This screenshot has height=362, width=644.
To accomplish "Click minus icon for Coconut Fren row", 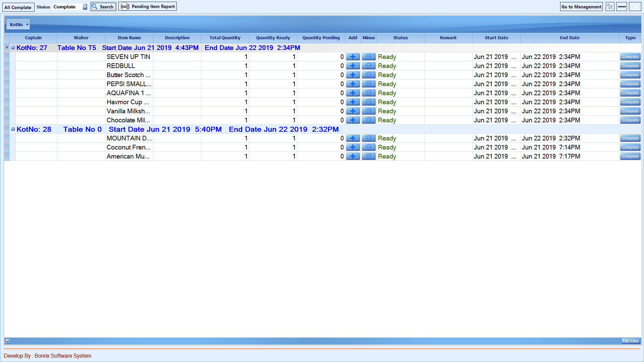I will 368,147.
